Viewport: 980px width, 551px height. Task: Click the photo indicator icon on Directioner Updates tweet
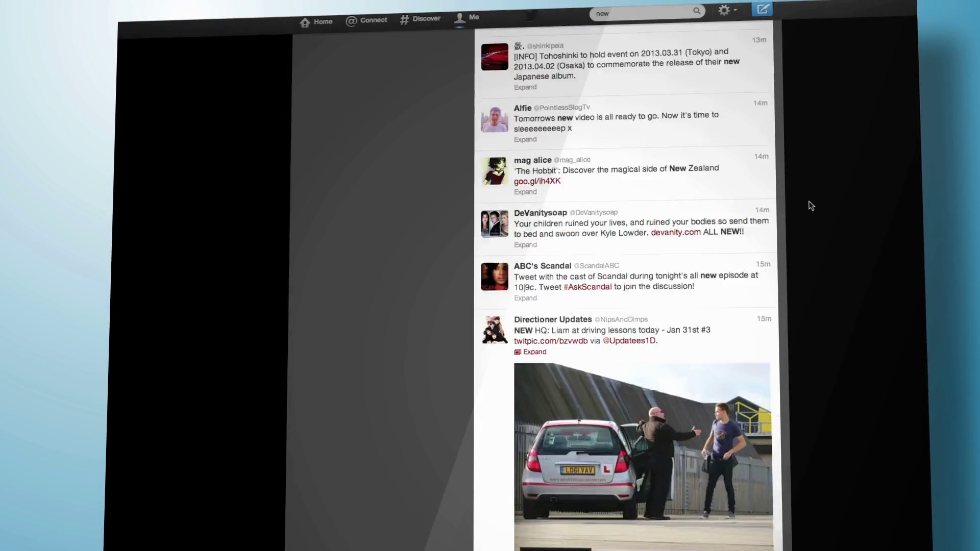tap(517, 352)
